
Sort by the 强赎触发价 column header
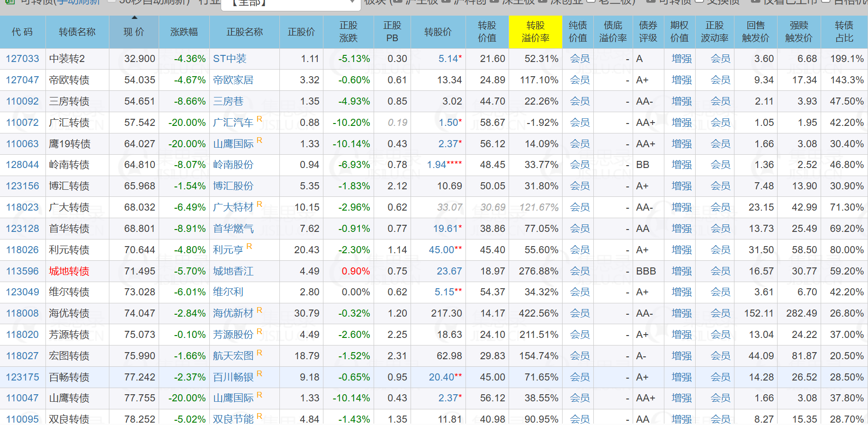pos(799,32)
